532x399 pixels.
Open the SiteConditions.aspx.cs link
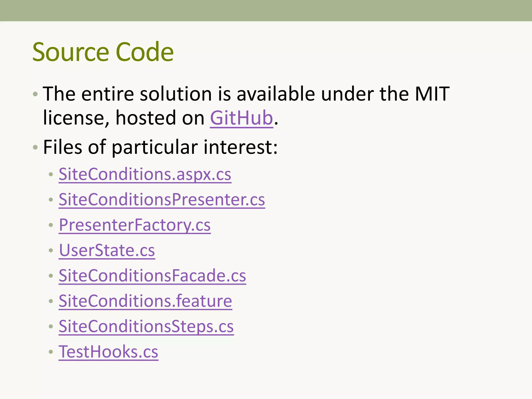pos(145,174)
